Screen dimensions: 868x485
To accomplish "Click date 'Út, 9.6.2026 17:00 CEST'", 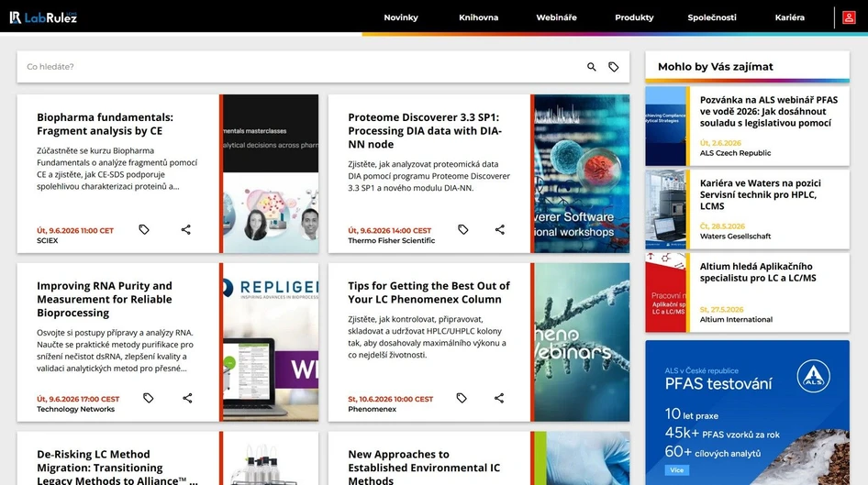I will pyautogui.click(x=78, y=400).
